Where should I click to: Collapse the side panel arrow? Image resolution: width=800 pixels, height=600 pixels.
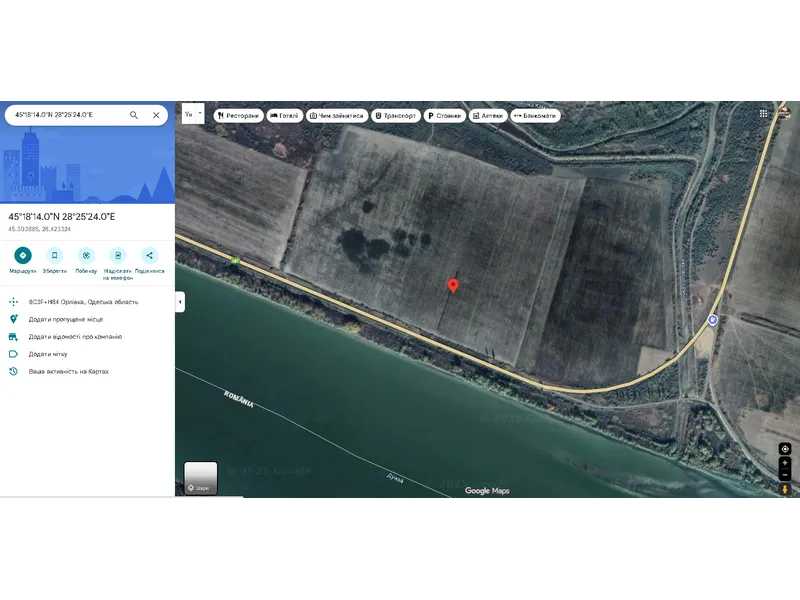[x=180, y=301]
